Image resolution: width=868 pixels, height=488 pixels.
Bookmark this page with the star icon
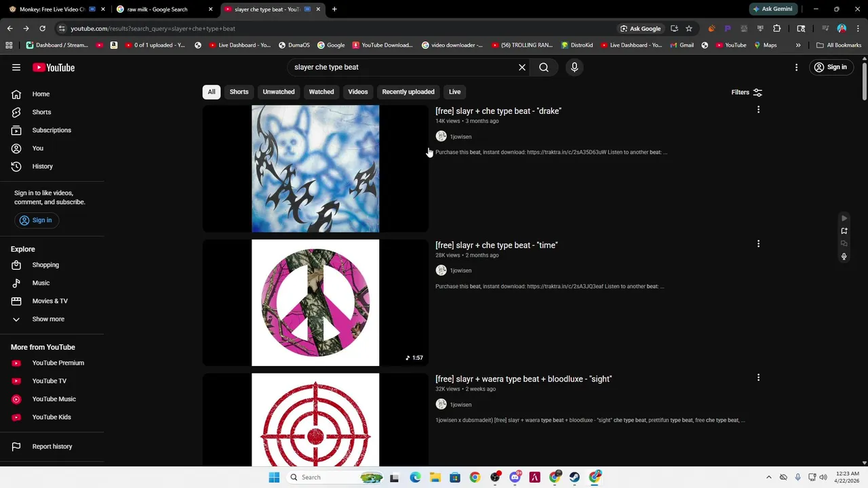(689, 28)
